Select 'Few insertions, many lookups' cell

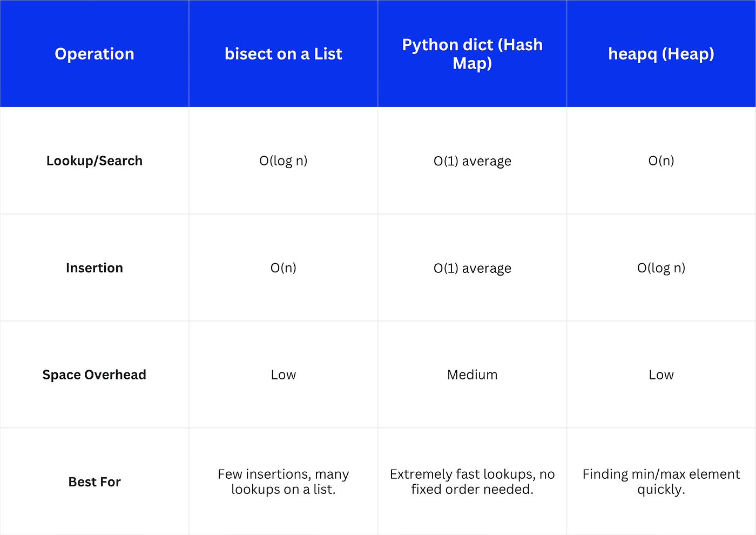(x=283, y=482)
